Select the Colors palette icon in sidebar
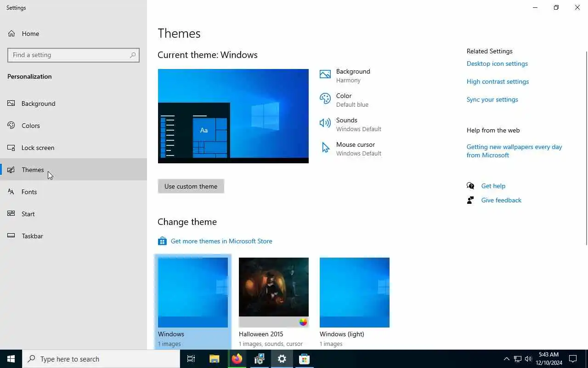The width and height of the screenshot is (588, 368). coord(11,126)
